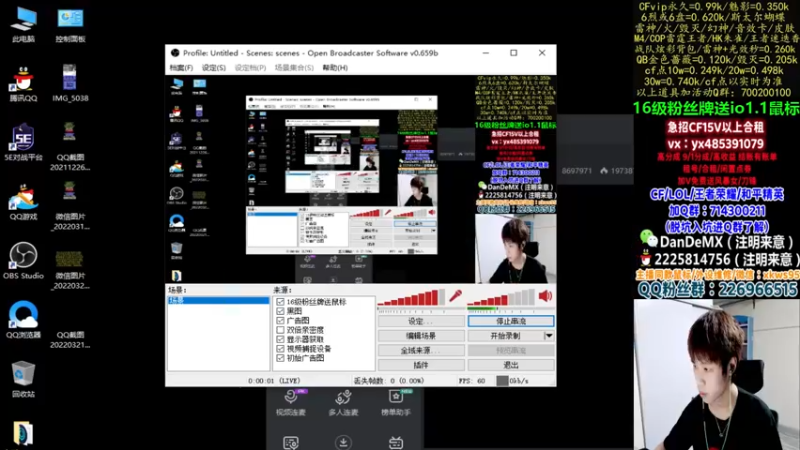Mute desktop audio via the red speaker icon
This screenshot has height=450, width=800.
[x=545, y=296]
